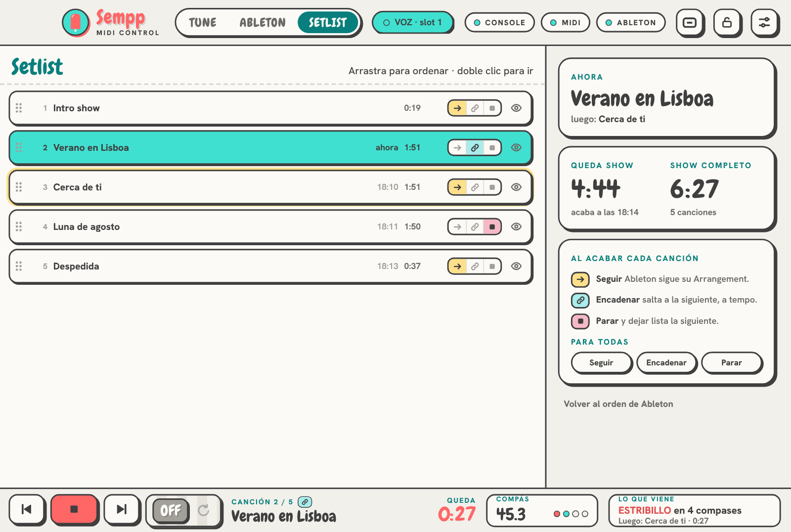This screenshot has height=532, width=791.
Task: Set Luna de agosto to chain link
Action: (x=475, y=227)
